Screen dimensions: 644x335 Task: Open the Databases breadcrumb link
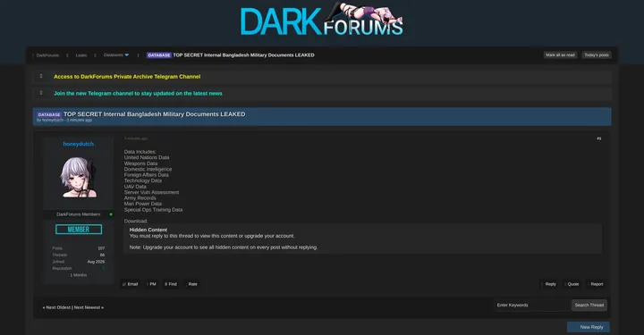pyautogui.click(x=113, y=55)
